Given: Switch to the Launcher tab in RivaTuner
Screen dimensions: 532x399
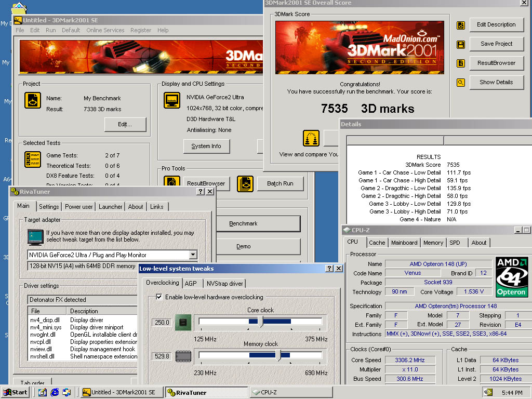Looking at the screenshot, I should pyautogui.click(x=110, y=207).
